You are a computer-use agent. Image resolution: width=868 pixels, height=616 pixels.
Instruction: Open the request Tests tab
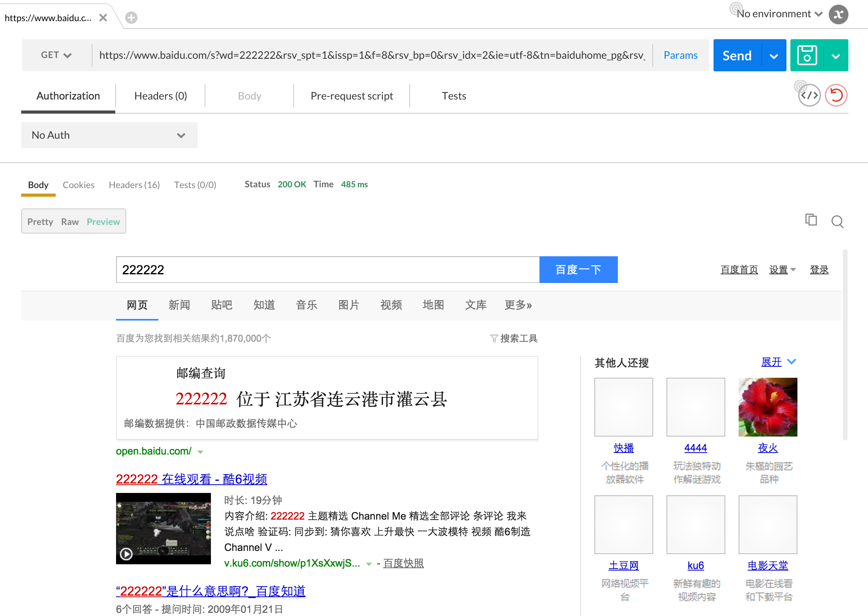click(454, 96)
